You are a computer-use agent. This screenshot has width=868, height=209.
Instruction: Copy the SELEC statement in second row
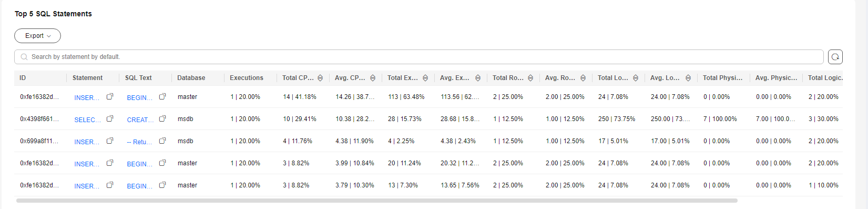110,119
